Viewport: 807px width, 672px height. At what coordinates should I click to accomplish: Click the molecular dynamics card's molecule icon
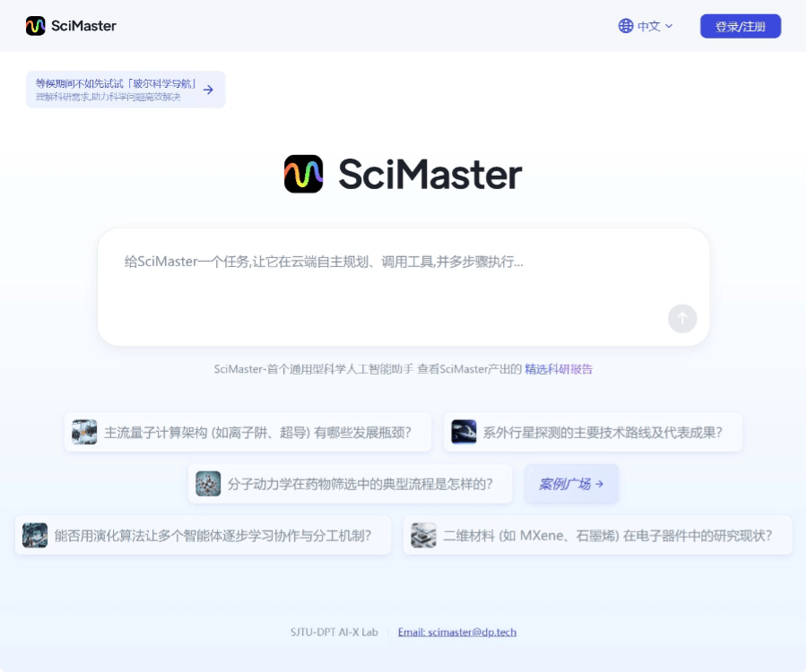point(207,483)
